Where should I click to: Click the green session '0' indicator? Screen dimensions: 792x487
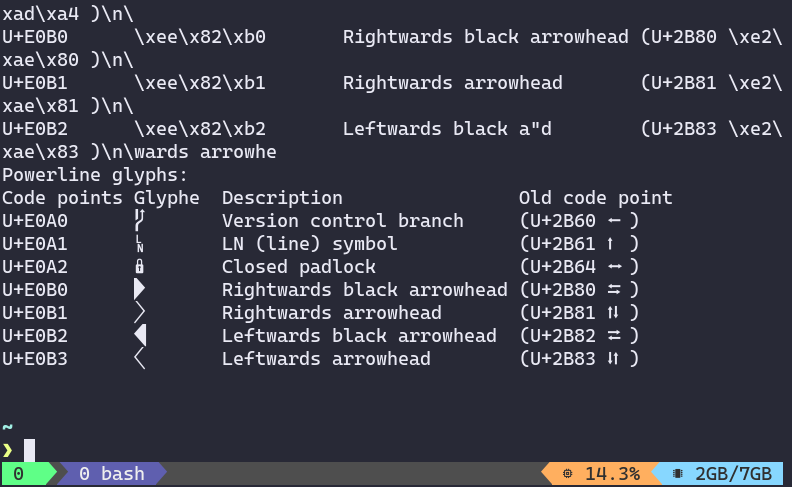[x=18, y=474]
